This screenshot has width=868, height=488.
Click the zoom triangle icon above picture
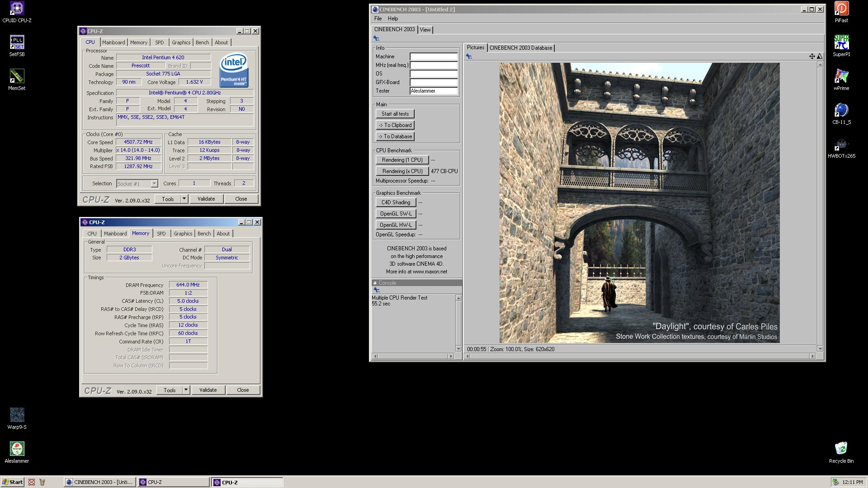click(820, 56)
